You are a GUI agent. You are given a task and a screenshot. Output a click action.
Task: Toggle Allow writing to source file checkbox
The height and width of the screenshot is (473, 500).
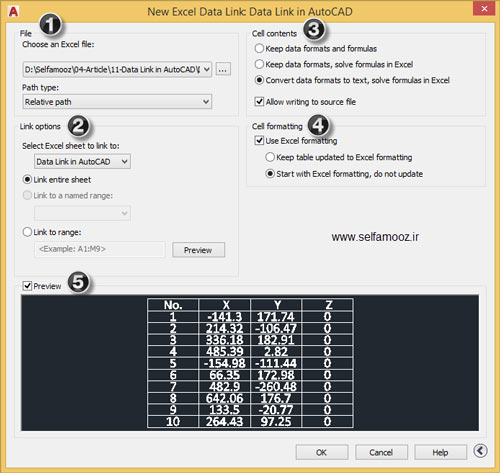(x=259, y=101)
